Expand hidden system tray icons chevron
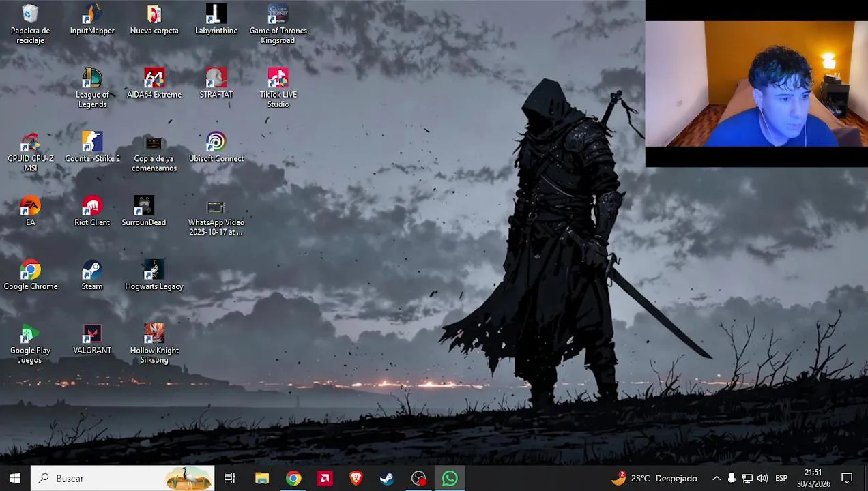The width and height of the screenshot is (868, 491). pos(717,478)
